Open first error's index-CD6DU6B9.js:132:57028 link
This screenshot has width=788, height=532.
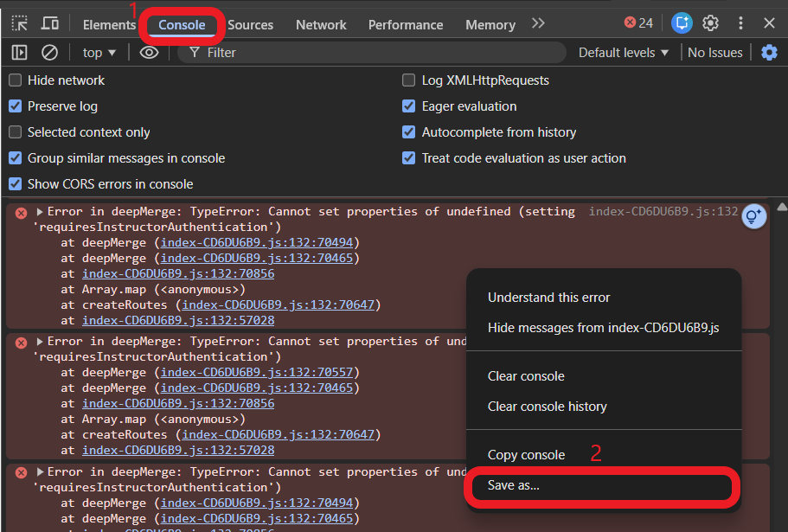(178, 321)
